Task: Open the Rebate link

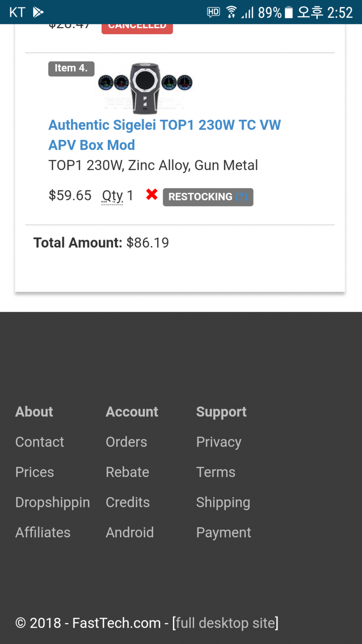Action: pyautogui.click(x=127, y=472)
